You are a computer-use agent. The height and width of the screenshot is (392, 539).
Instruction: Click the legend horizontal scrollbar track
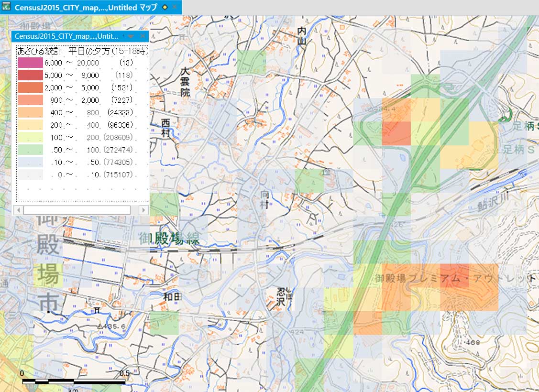tap(77, 210)
